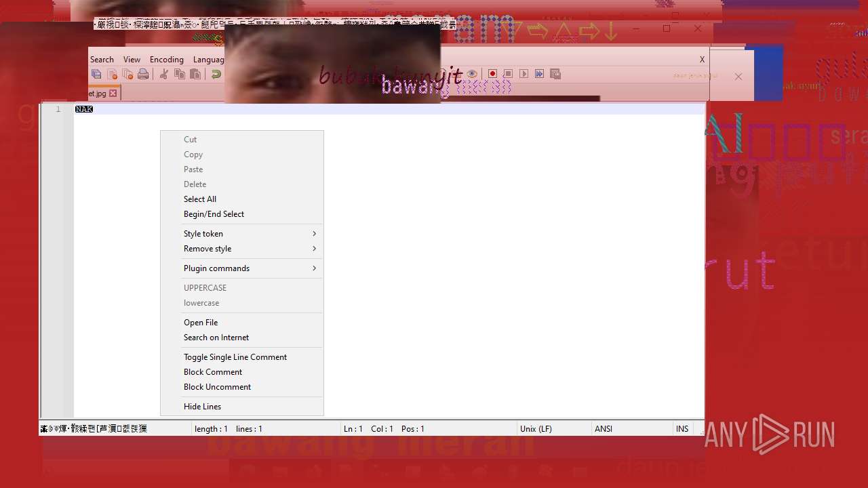Click the Paste clipboard toolbar icon
868x488 pixels.
coord(195,74)
